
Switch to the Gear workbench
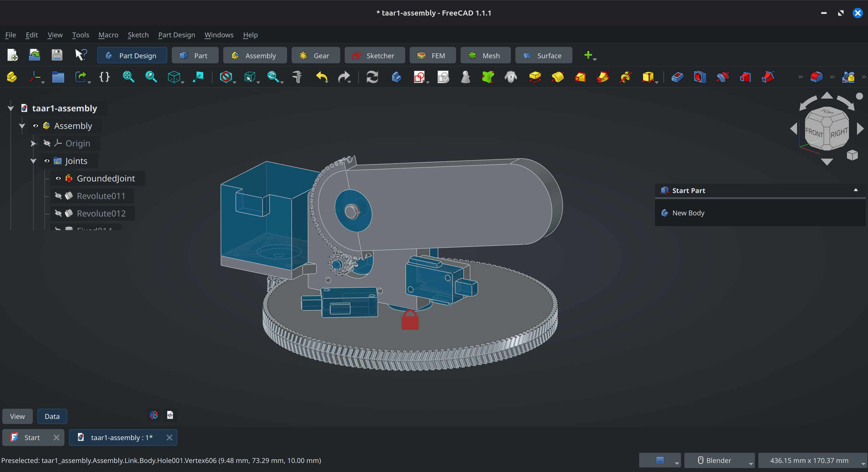click(316, 55)
